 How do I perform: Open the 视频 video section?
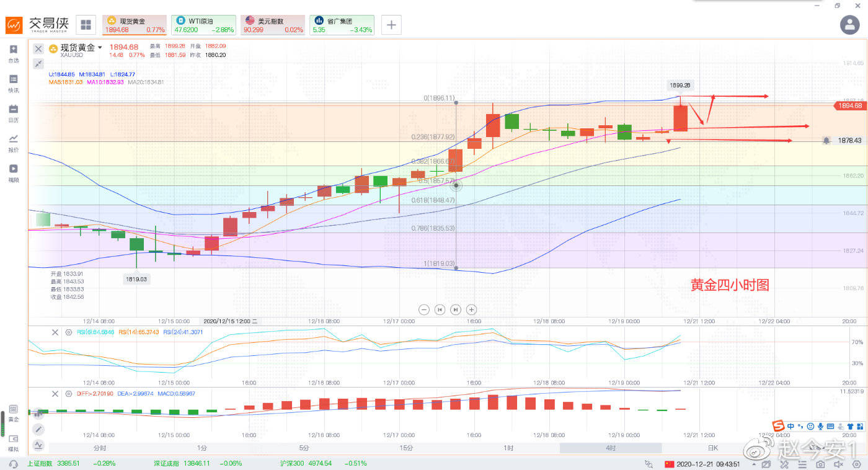coord(13,172)
